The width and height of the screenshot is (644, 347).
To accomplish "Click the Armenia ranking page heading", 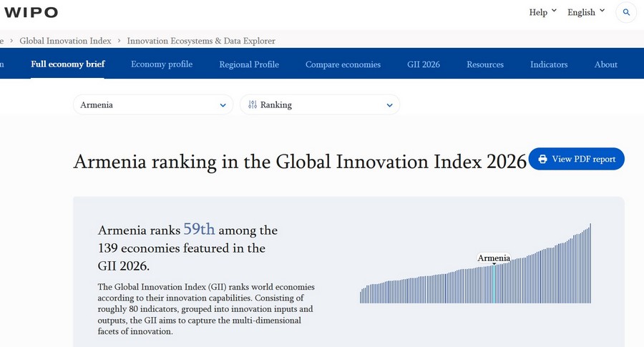I will (300, 162).
